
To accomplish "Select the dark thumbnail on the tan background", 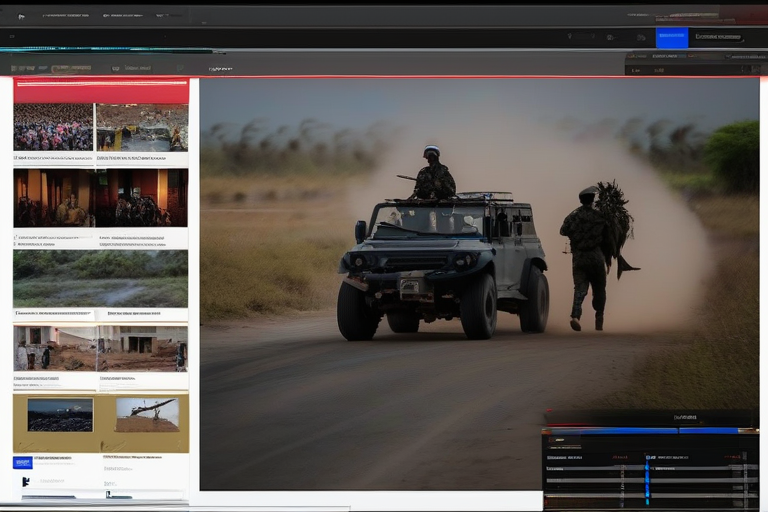I will [60, 414].
